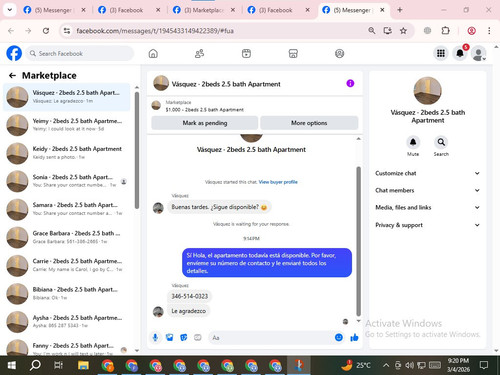Bookmark this page star icon
Image resolution: width=500 pixels, height=375 pixels.
pyautogui.click(x=403, y=31)
